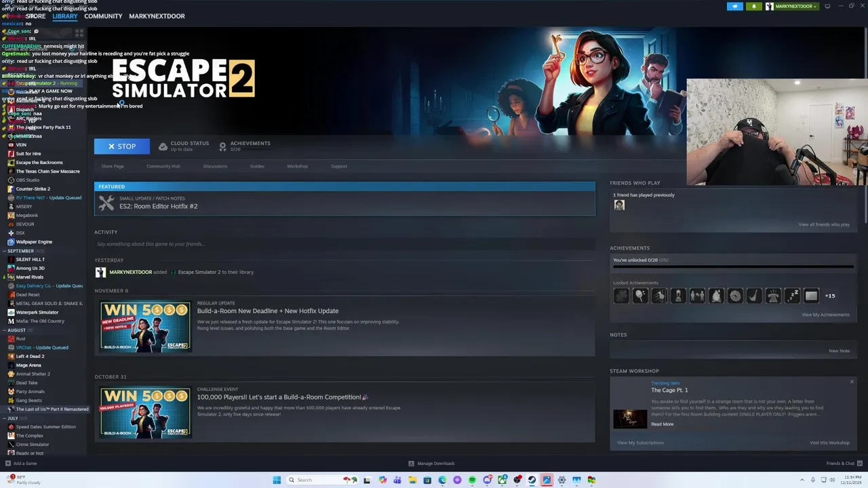Click the balloon locked achievement icon

pyautogui.click(x=640, y=296)
